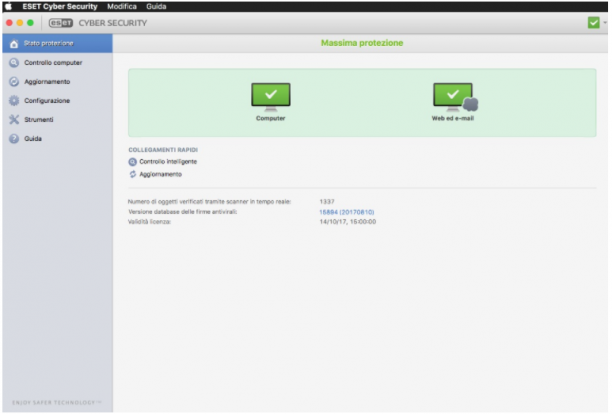Click the scanned objects count 1337

pos(327,202)
